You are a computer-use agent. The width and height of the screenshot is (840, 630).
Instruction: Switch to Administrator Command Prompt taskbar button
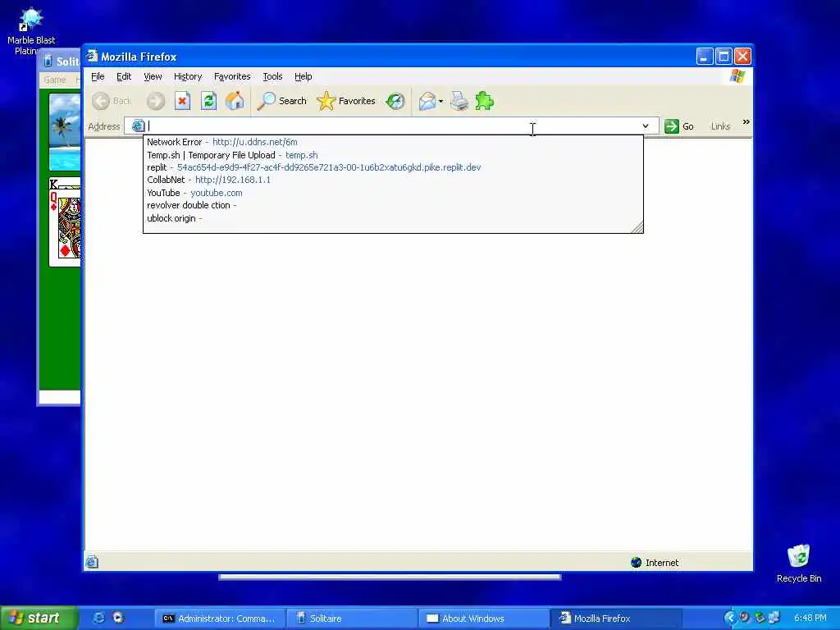click(x=220, y=619)
